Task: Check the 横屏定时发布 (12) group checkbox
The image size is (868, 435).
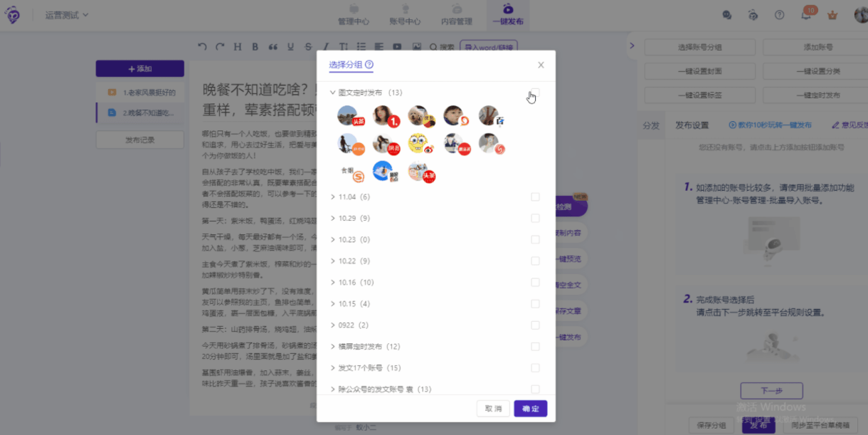Action: click(535, 347)
